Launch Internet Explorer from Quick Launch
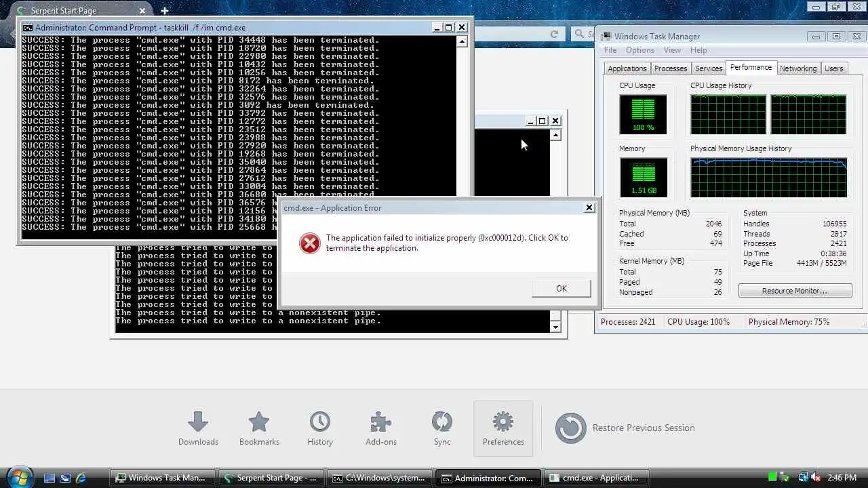The width and height of the screenshot is (868, 488). 81,478
